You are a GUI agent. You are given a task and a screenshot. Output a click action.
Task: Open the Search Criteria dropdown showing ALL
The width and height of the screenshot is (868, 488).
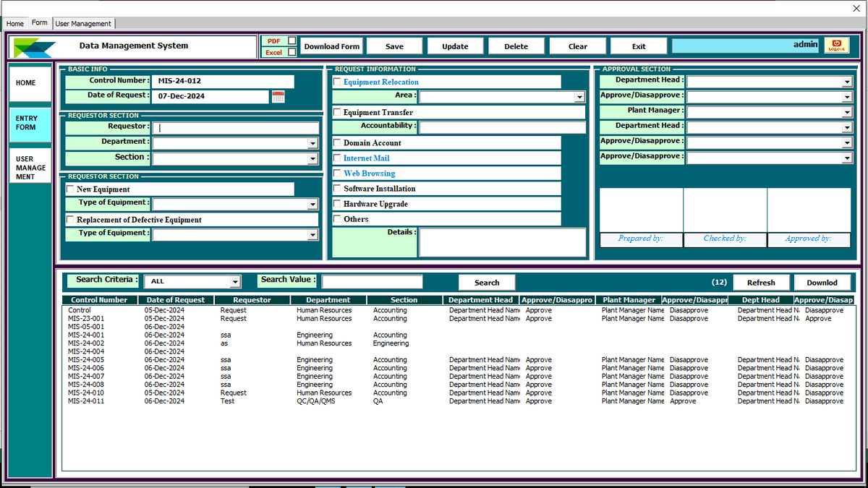(235, 281)
